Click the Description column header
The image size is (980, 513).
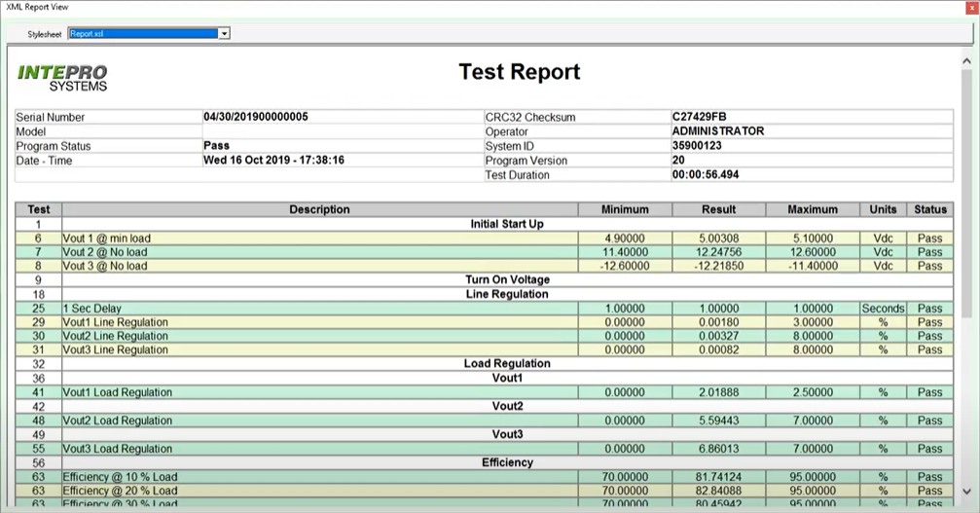coord(319,209)
